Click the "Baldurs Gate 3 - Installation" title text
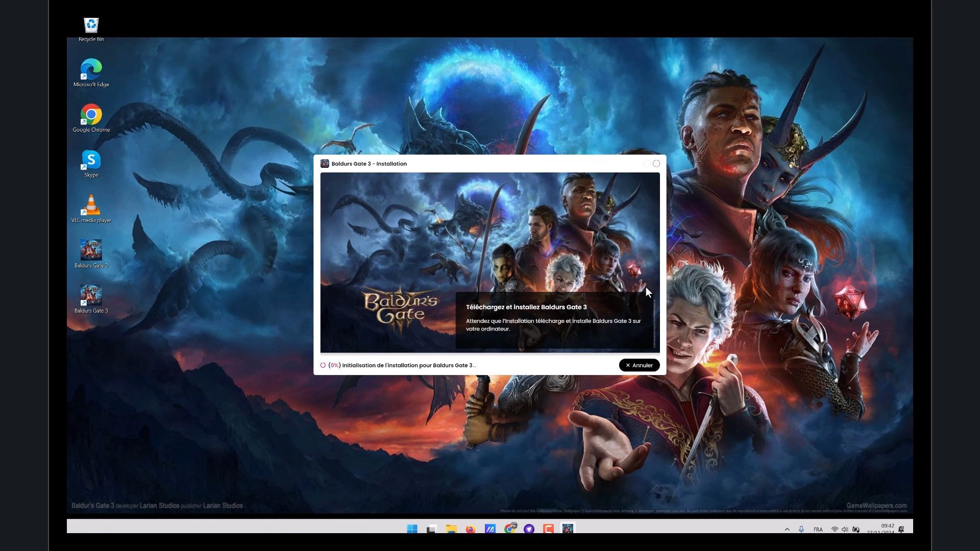The height and width of the screenshot is (551, 980). (x=369, y=164)
